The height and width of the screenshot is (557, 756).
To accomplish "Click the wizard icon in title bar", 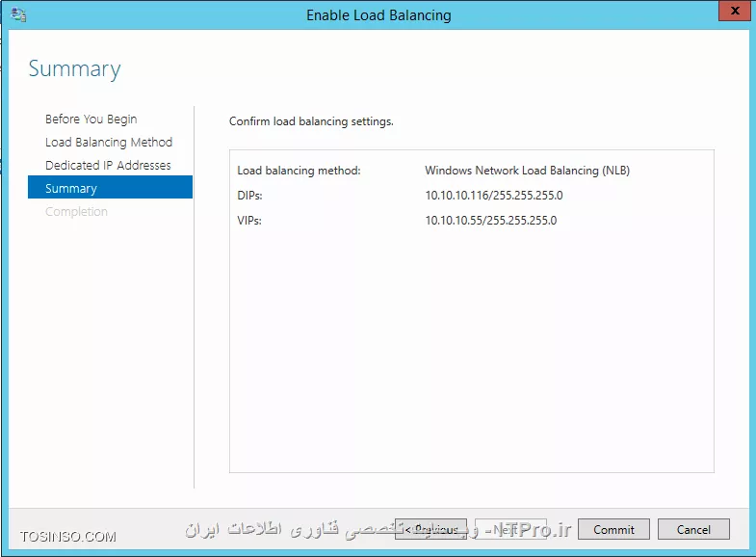I will (x=18, y=14).
